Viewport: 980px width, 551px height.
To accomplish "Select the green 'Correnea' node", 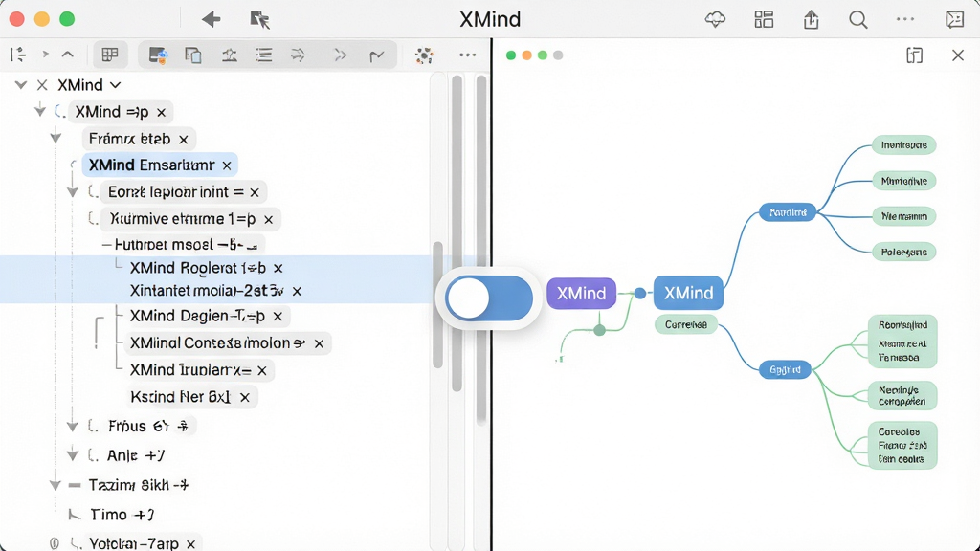I will click(685, 324).
